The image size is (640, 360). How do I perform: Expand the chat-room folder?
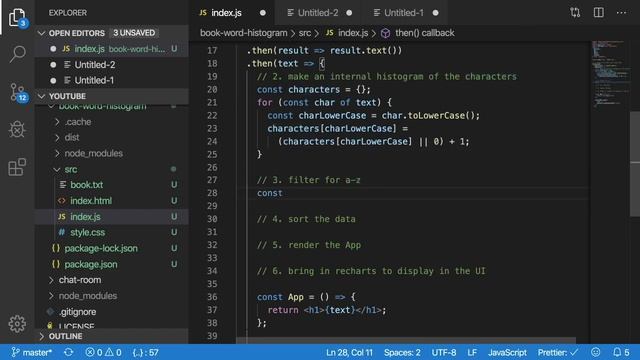(x=111, y=280)
